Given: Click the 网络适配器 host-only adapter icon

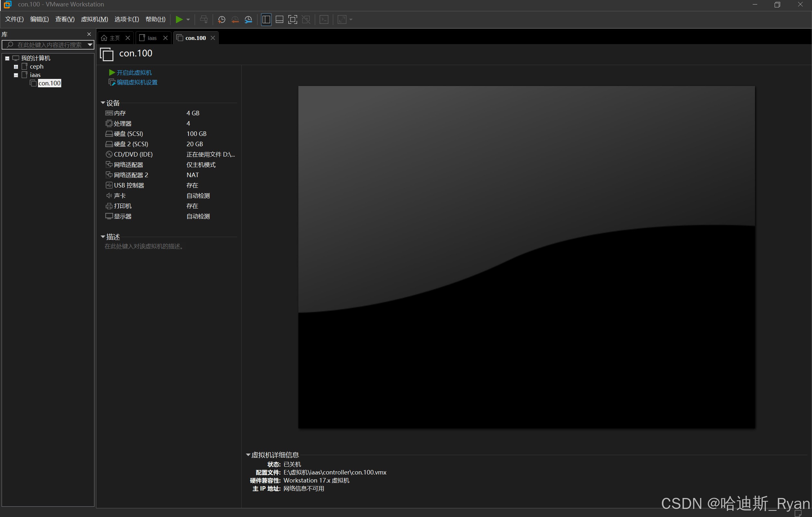Looking at the screenshot, I should pyautogui.click(x=109, y=165).
